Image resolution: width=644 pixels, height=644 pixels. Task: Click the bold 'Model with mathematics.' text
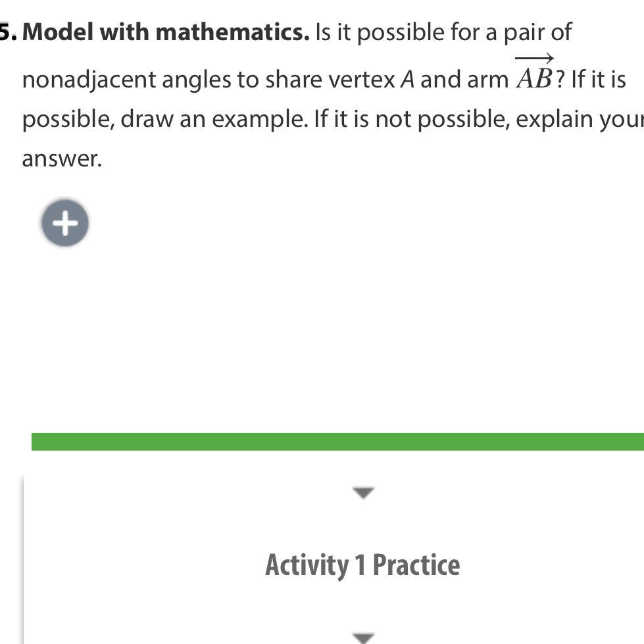166,32
